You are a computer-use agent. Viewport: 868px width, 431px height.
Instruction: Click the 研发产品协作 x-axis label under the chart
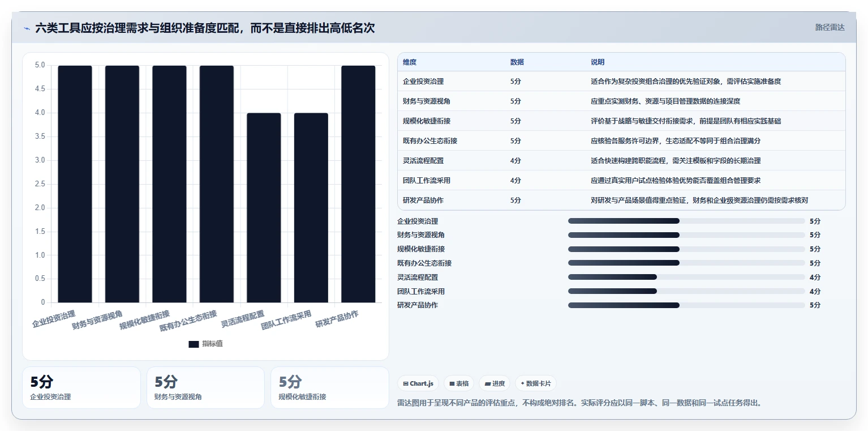[337, 319]
